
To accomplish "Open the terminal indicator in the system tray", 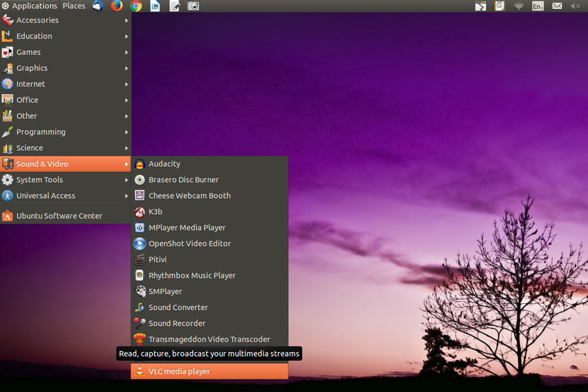I will point(481,6).
